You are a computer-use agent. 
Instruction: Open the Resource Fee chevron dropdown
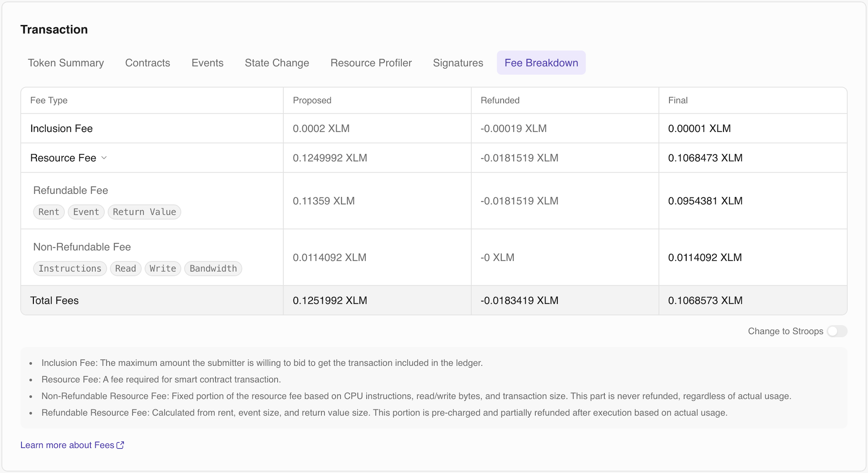pos(104,158)
